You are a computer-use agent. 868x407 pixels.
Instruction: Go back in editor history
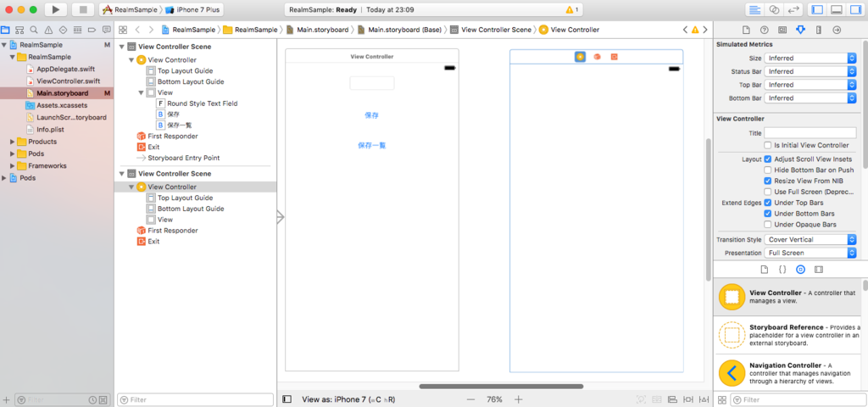click(138, 30)
